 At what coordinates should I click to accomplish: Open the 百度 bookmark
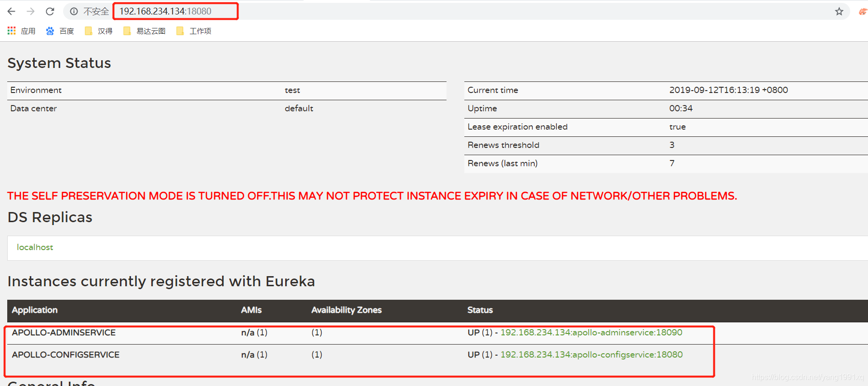(x=60, y=31)
